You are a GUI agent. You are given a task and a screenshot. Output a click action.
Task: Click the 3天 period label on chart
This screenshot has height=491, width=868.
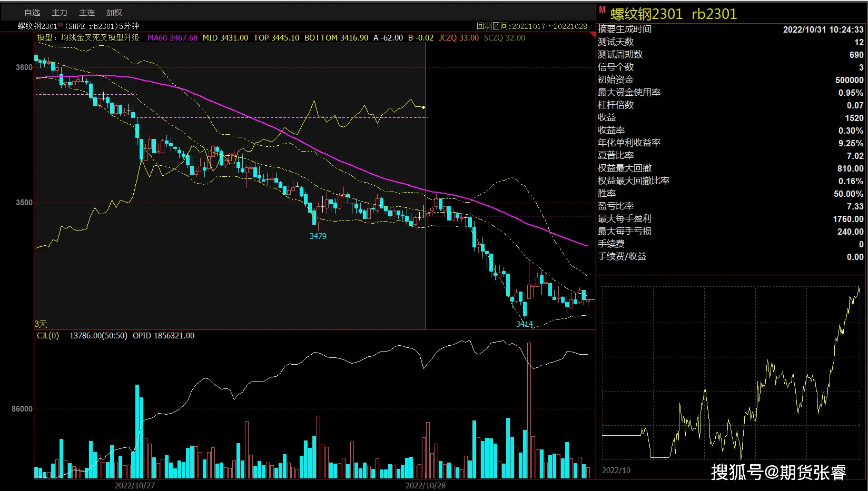point(41,324)
